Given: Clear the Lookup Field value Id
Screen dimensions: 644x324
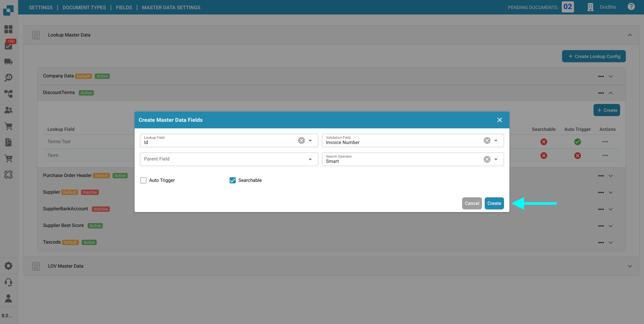Looking at the screenshot, I should point(301,141).
